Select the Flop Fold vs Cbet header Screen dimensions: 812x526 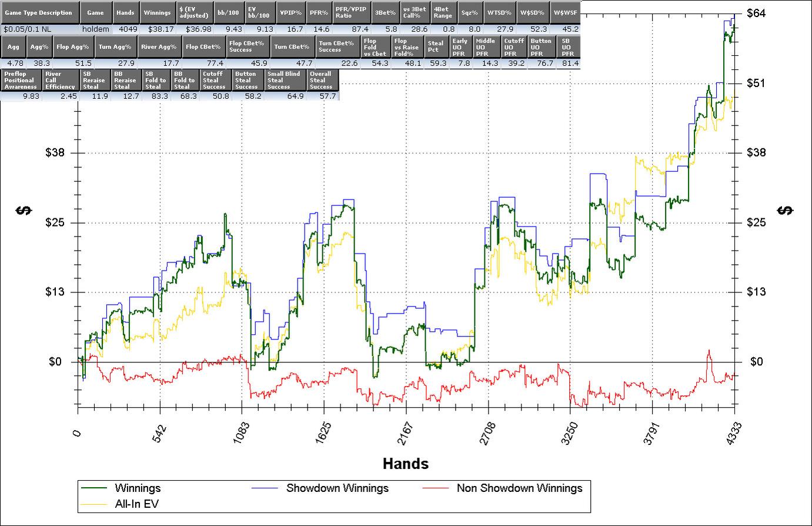point(375,47)
